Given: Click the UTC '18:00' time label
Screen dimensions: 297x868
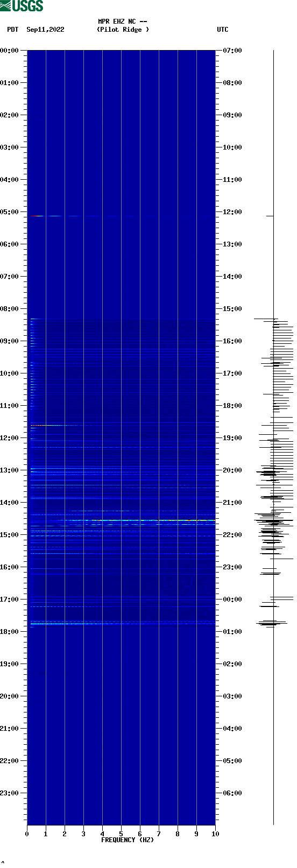Looking at the screenshot, I should click(x=232, y=406).
